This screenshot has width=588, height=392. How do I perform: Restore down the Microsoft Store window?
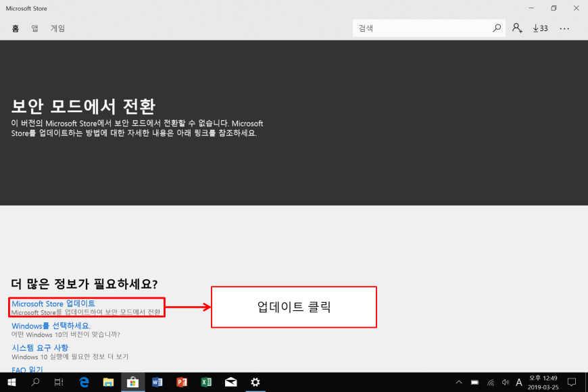tap(554, 8)
